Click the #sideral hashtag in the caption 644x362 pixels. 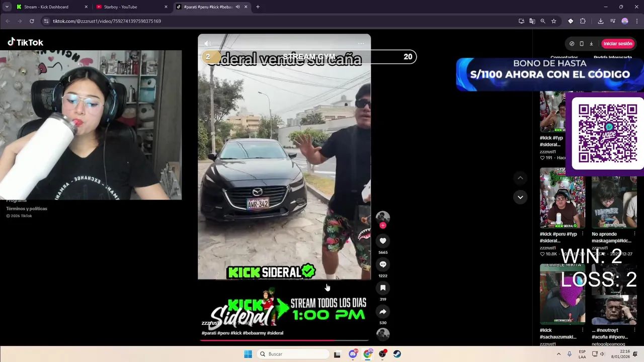(x=275, y=333)
